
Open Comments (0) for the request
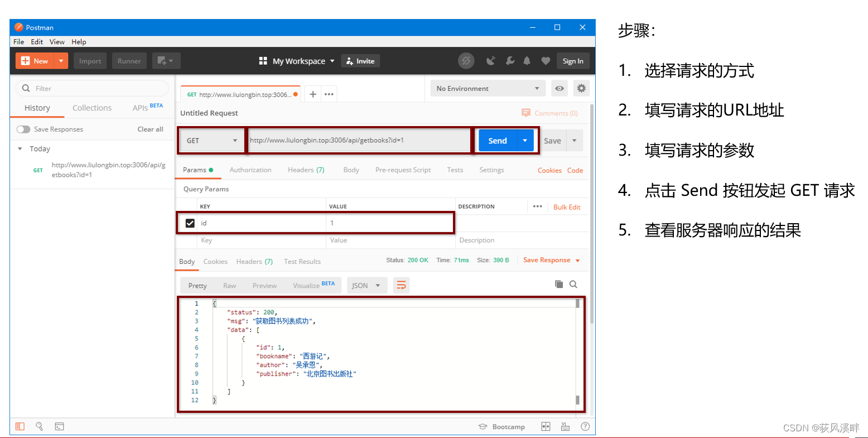549,113
